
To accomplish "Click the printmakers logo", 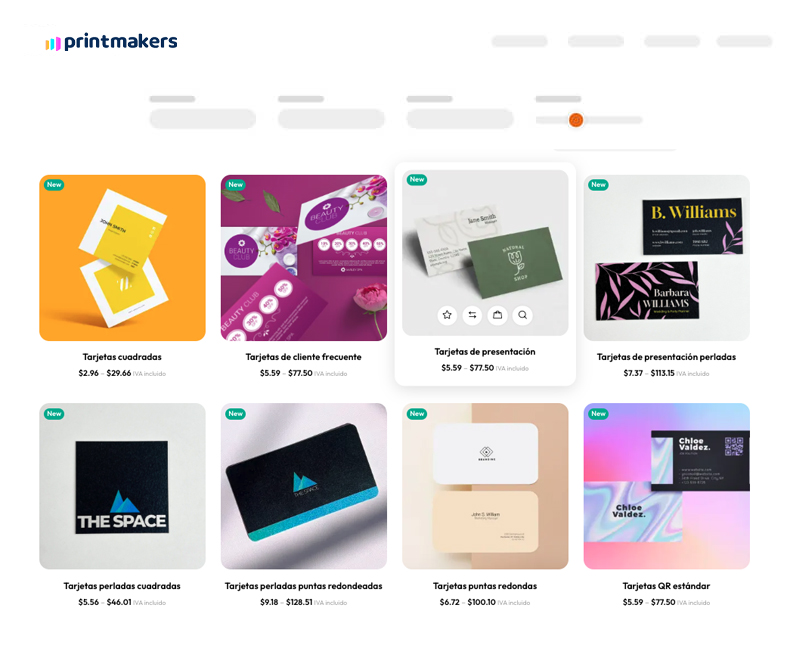I will 111,42.
